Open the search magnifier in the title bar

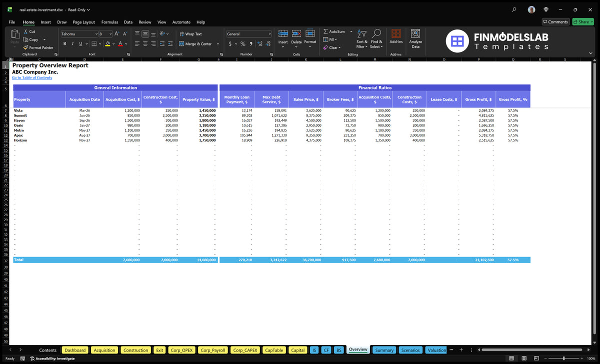pos(514,9)
